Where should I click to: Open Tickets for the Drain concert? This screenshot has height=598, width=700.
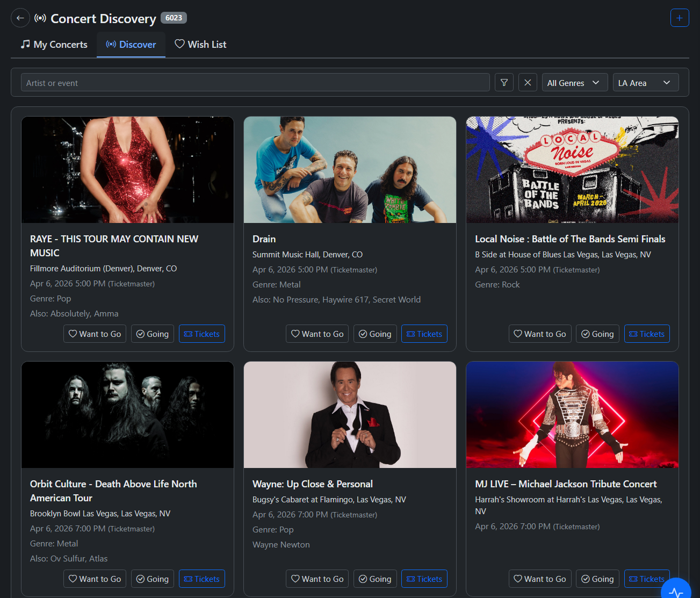(x=424, y=334)
